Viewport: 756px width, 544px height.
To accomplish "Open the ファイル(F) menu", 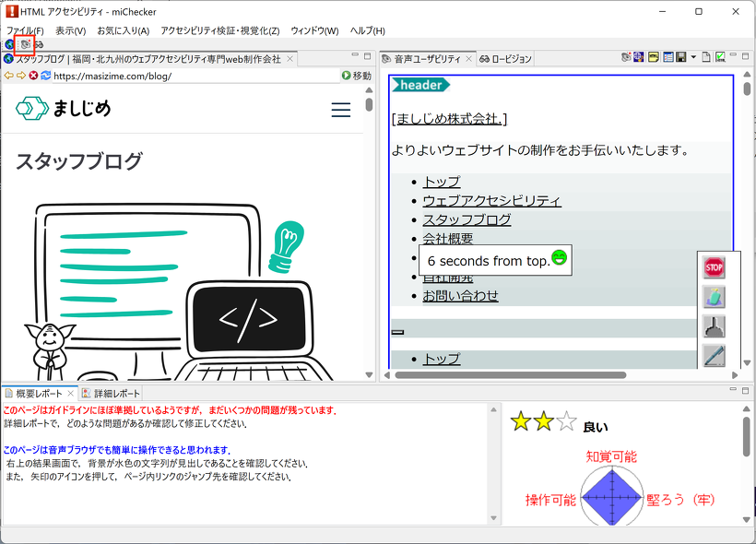I will click(25, 30).
